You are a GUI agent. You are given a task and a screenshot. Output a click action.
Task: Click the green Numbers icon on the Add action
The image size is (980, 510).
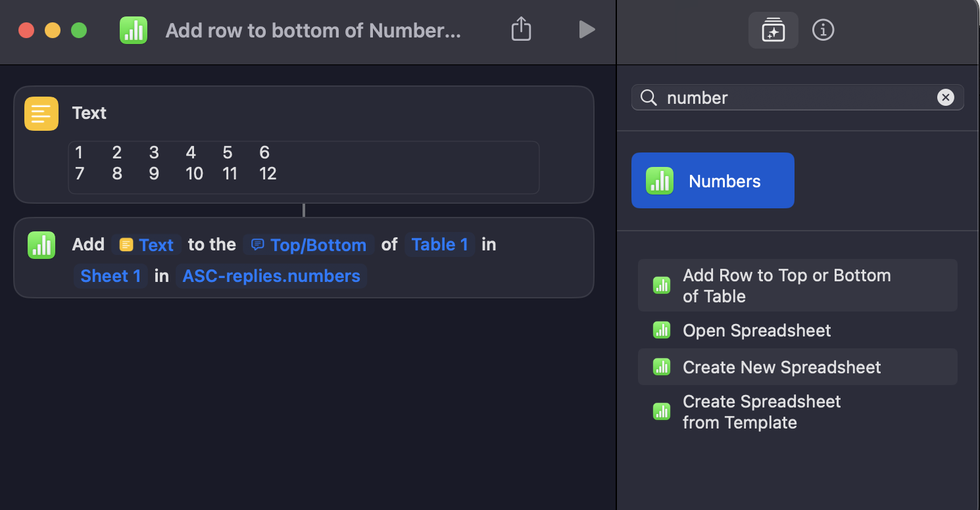[x=41, y=244]
